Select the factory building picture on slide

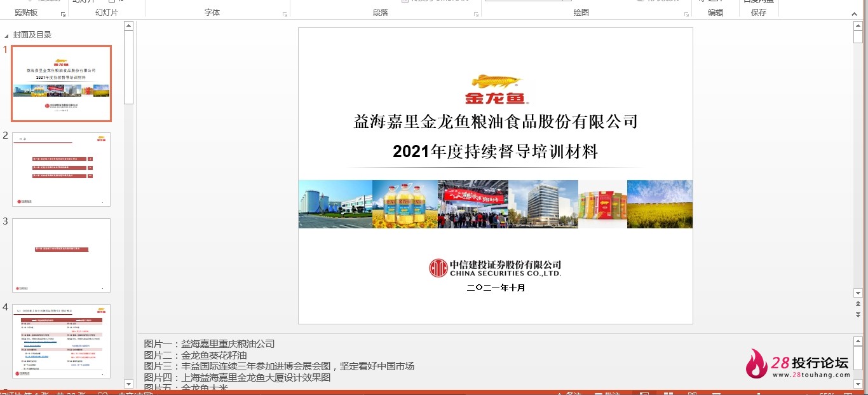coord(336,204)
